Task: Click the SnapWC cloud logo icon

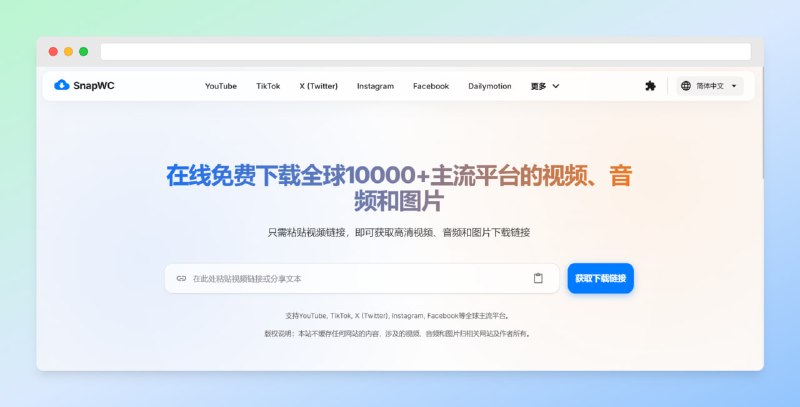Action: pyautogui.click(x=62, y=85)
